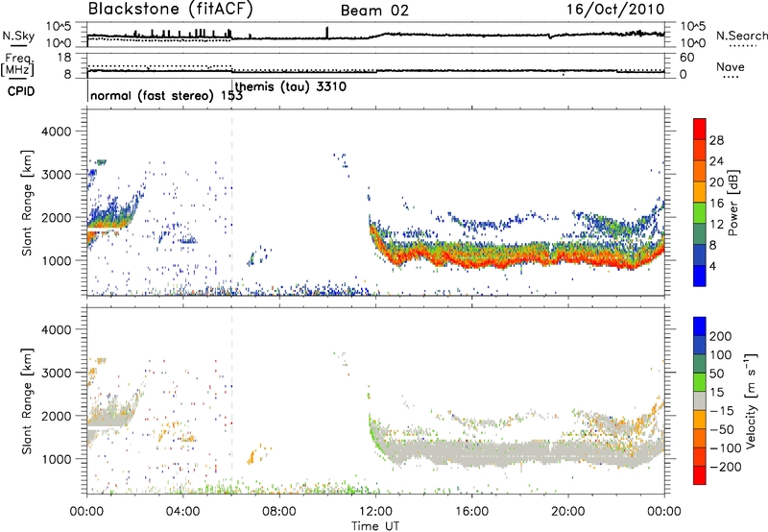This screenshot has width=768, height=532.
Task: Click the '04:00' time tick label
Action: pyautogui.click(x=183, y=512)
